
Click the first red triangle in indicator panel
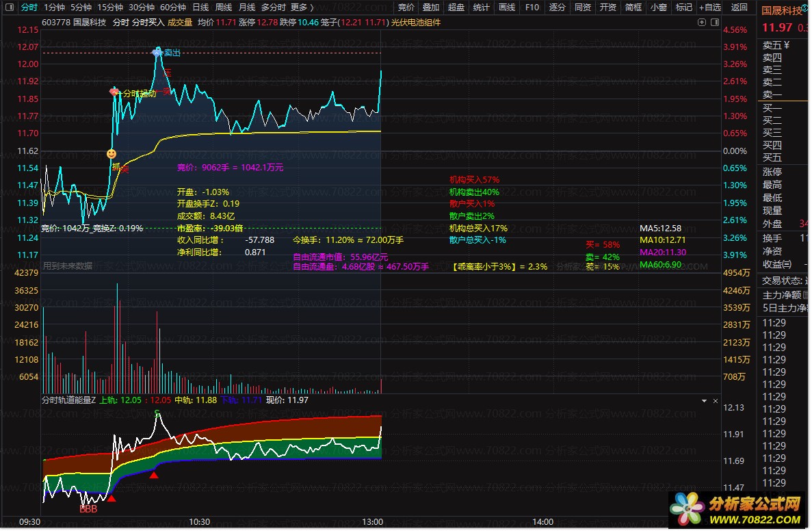111,499
